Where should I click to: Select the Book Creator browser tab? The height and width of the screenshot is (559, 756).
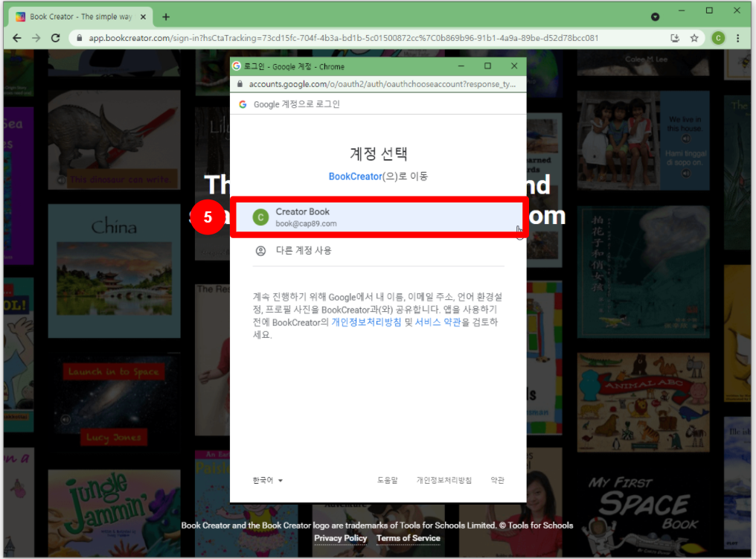pyautogui.click(x=81, y=17)
